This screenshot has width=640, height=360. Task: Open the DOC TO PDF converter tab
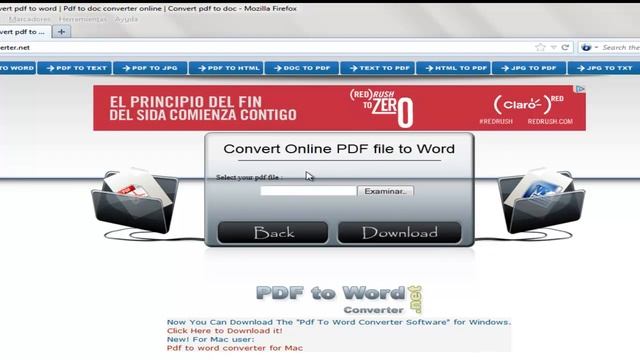[302, 68]
